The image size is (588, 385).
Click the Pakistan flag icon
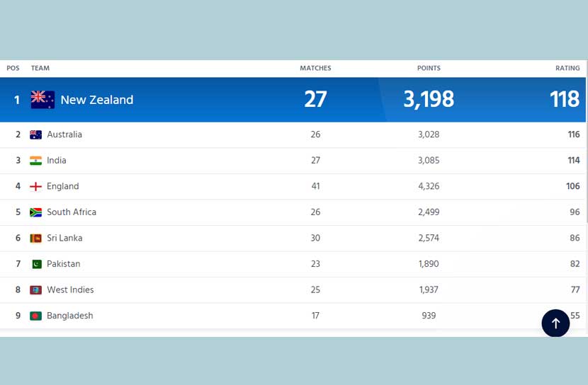click(36, 264)
